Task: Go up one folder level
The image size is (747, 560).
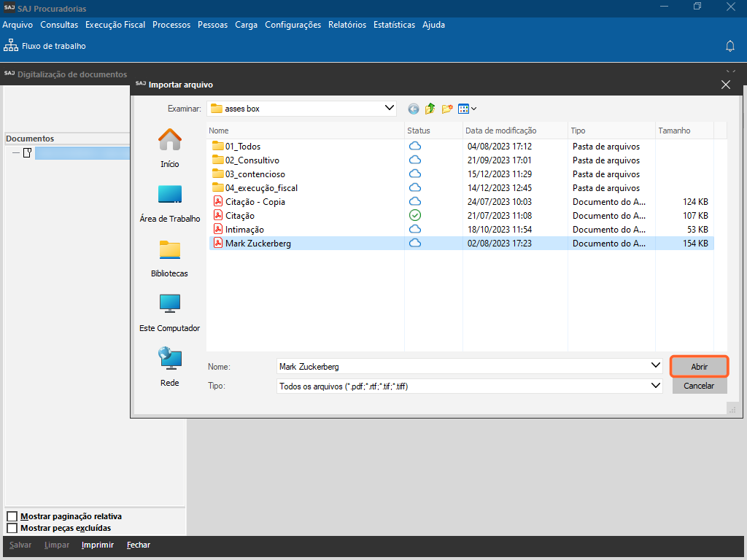Action: tap(430, 109)
